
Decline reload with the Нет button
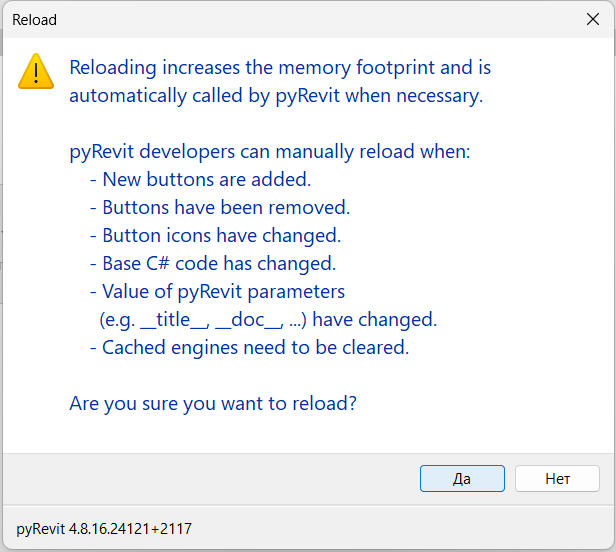557,478
